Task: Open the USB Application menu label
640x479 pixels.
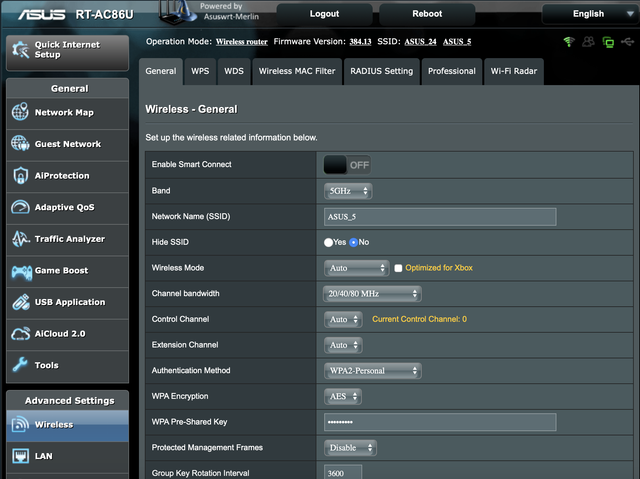Action: tap(70, 302)
